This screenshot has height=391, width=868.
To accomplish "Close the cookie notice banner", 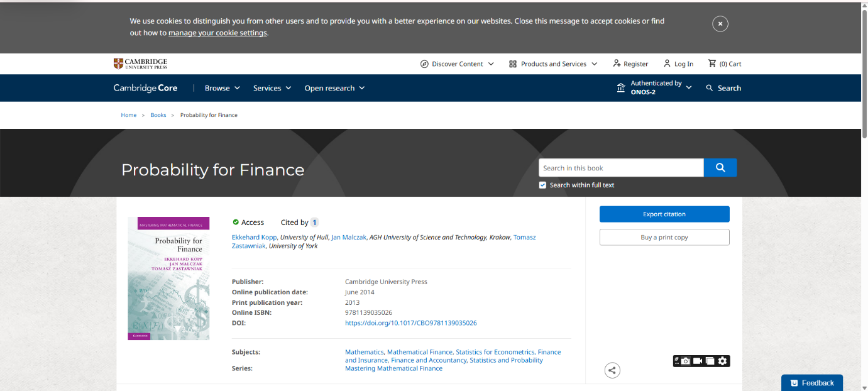I will [x=720, y=24].
